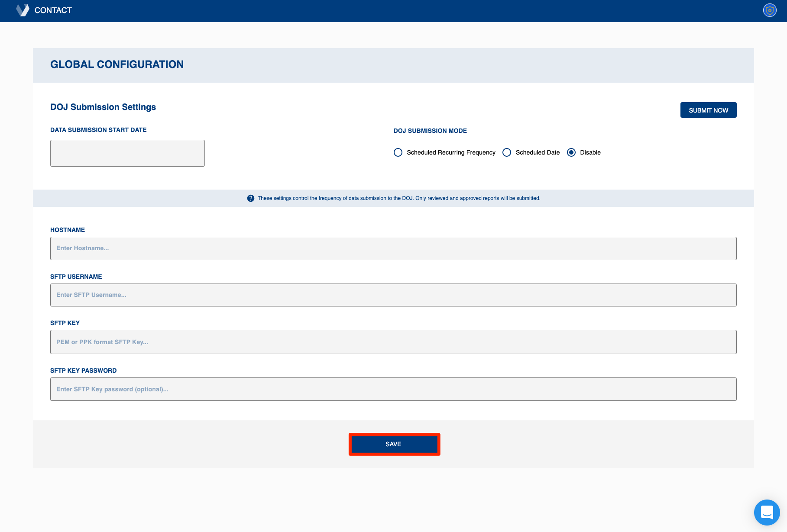Click the GLOBAL CONFIGURATION heading
This screenshot has width=787, height=532.
(x=117, y=64)
